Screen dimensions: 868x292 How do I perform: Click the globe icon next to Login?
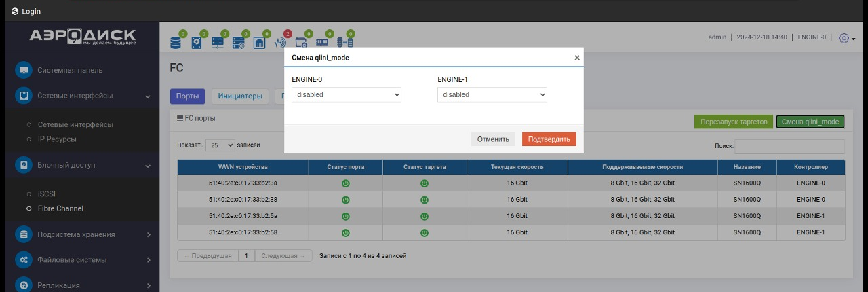coord(15,11)
